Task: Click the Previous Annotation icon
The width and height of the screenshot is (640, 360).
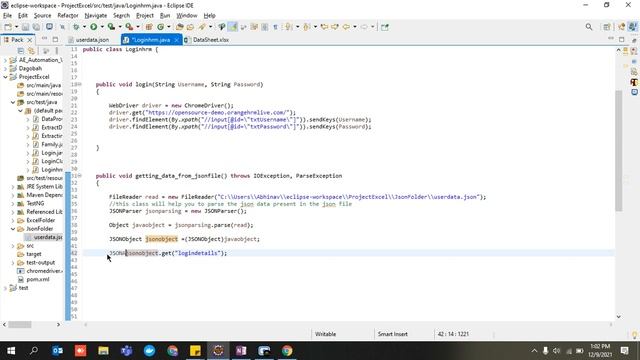Action: pos(307,27)
